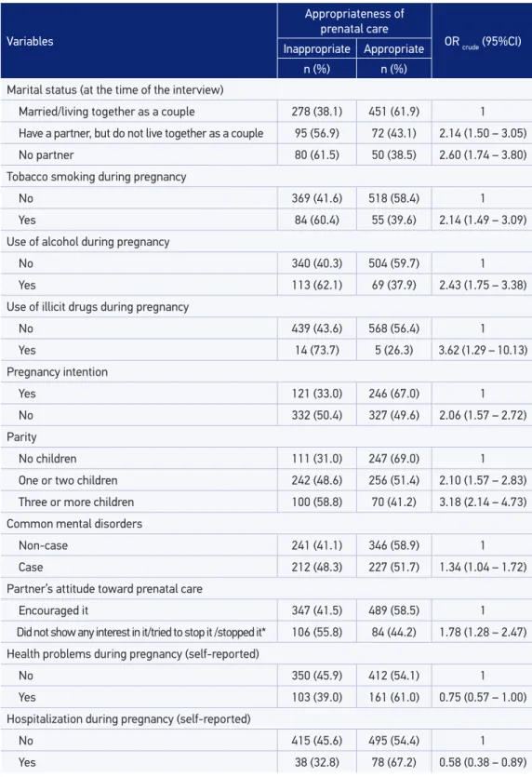
Task: Select Use of alcohol during pregnancy heading
Action: click(87, 242)
